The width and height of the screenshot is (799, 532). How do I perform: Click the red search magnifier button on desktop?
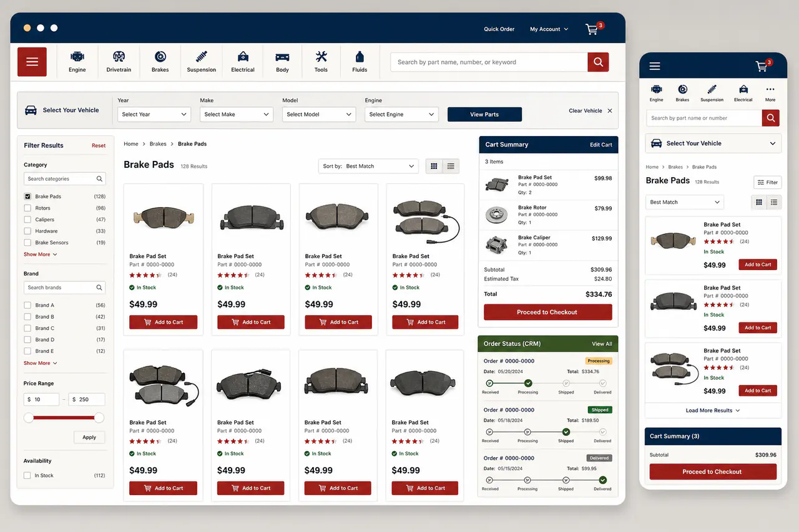tap(598, 62)
